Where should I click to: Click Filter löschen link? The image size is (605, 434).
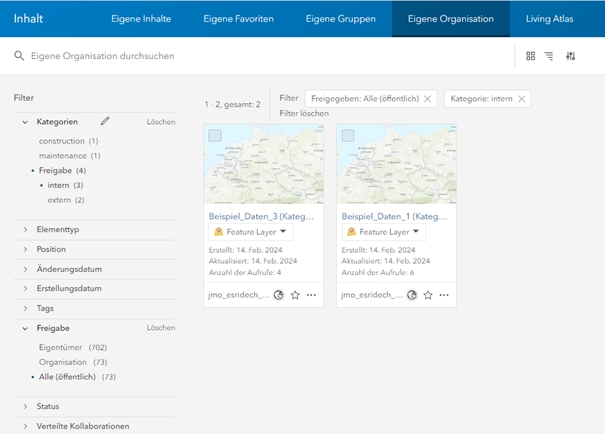click(x=304, y=113)
